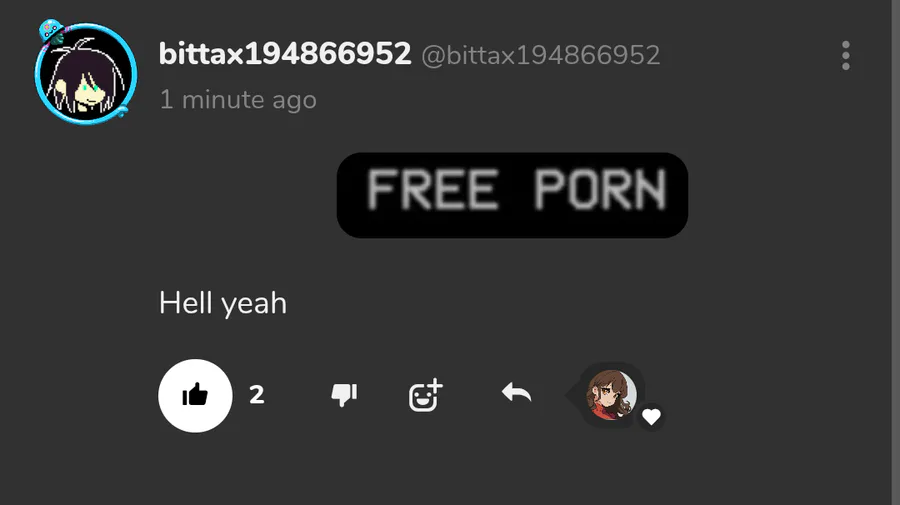Click the @bittax194866952 handle
Viewport: 900px width, 505px height.
541,56
